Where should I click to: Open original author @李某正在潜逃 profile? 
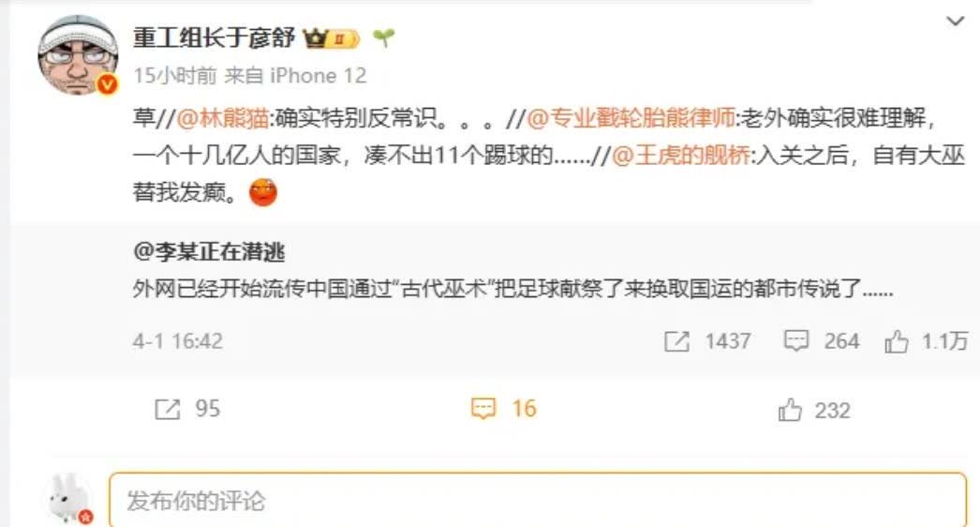click(x=209, y=251)
